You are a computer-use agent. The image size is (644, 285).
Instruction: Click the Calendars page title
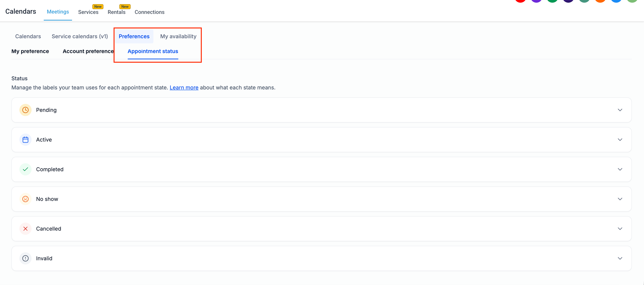pyautogui.click(x=21, y=11)
